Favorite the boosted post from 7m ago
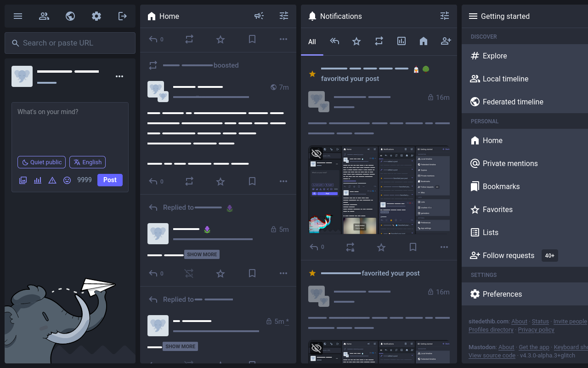 click(x=220, y=182)
